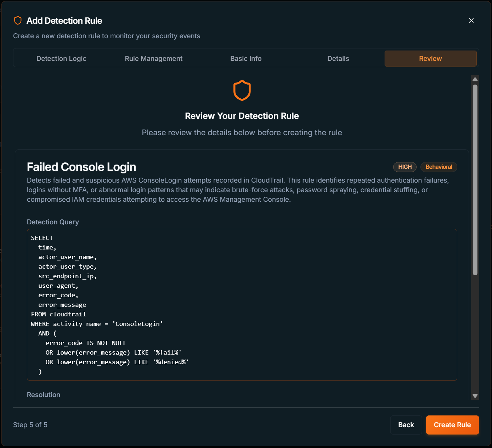Screen dimensions: 492x448
Task: Click the 'error_code IS NOT NULL' line
Action: tap(86, 343)
